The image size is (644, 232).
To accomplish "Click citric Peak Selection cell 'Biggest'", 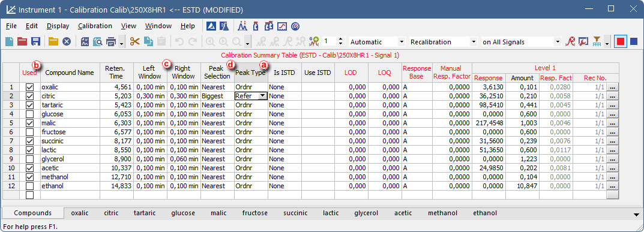I will coord(217,96).
